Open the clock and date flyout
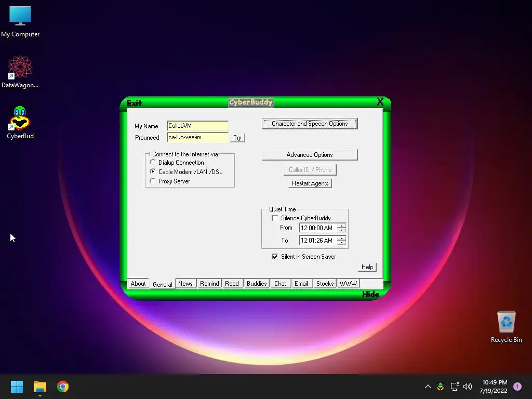This screenshot has height=399, width=532. point(494,387)
